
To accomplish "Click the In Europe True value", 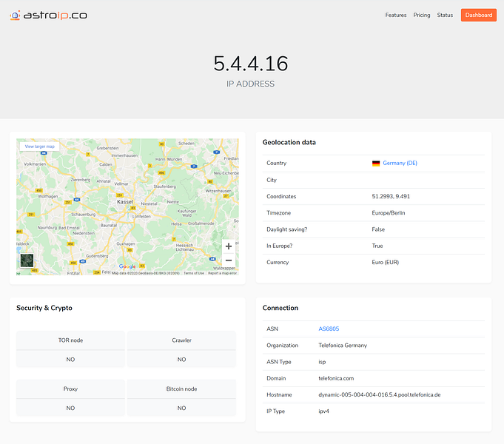I will [377, 246].
